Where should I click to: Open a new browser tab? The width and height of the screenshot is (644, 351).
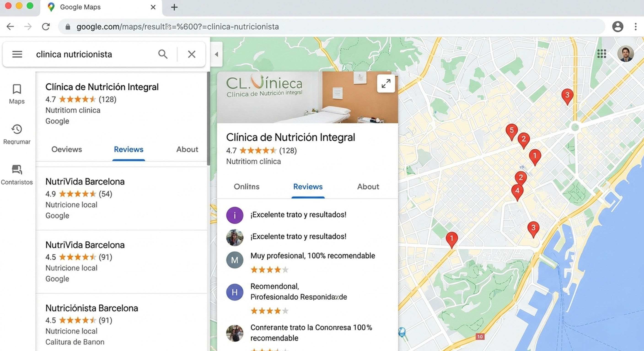point(174,7)
